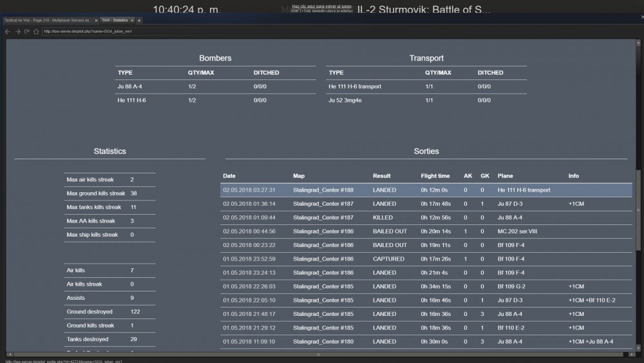This screenshot has width=644, height=363.
Task: Open a new tab with plus icon
Action: coord(140,21)
